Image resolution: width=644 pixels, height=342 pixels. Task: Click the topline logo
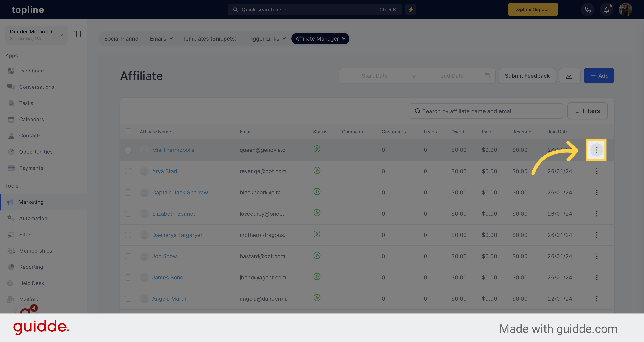(x=28, y=10)
